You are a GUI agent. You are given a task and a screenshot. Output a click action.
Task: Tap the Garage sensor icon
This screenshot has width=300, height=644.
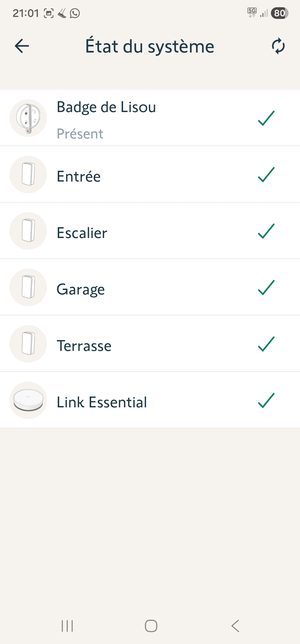(28, 287)
